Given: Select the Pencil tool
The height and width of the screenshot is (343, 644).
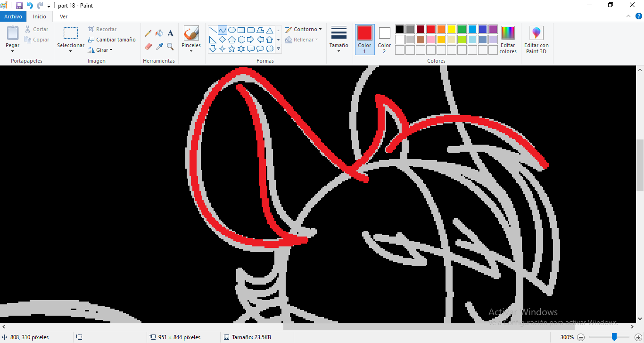Looking at the screenshot, I should (x=148, y=33).
